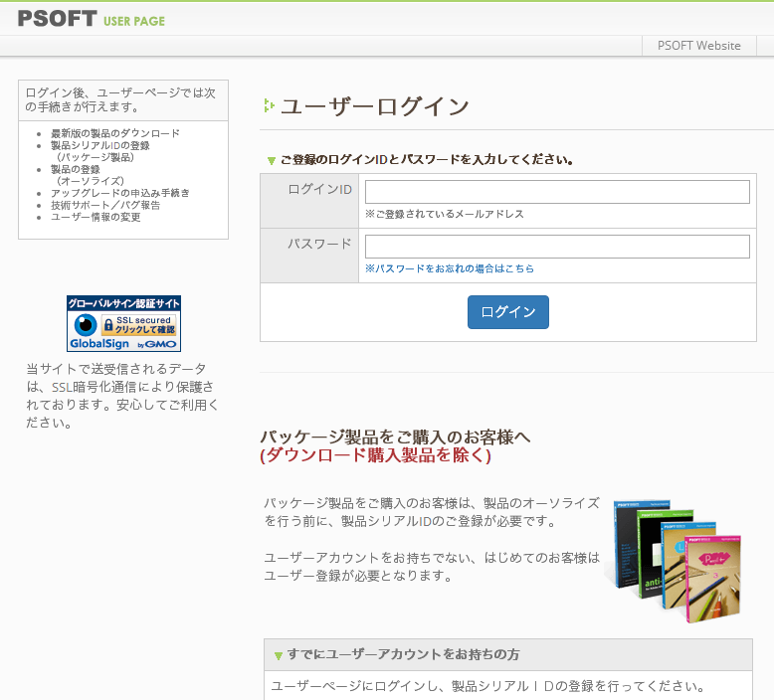Screen dimensions: 774x700
Task: Click the GlobalSign SSL secured seal
Action: coord(124,323)
